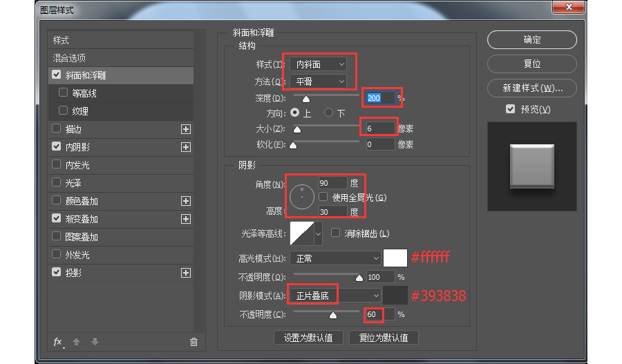Click the 高度 input field showing 30
The width and height of the screenshot is (622, 364).
click(333, 212)
